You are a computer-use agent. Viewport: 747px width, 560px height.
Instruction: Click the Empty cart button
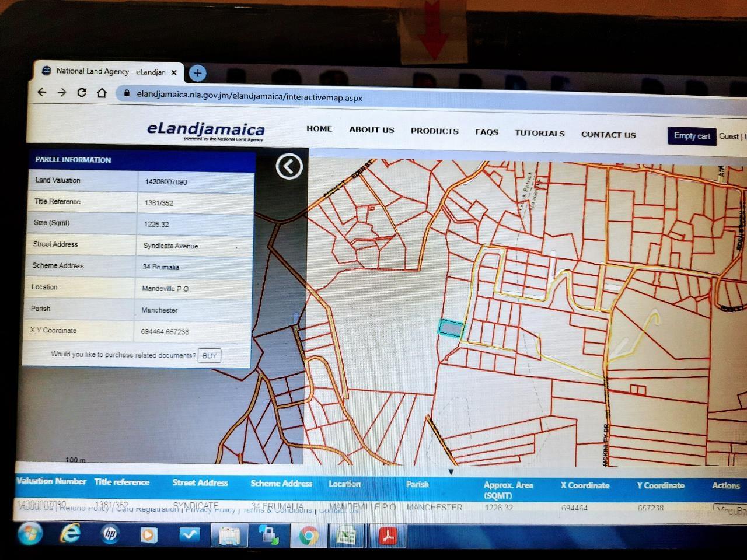click(692, 136)
